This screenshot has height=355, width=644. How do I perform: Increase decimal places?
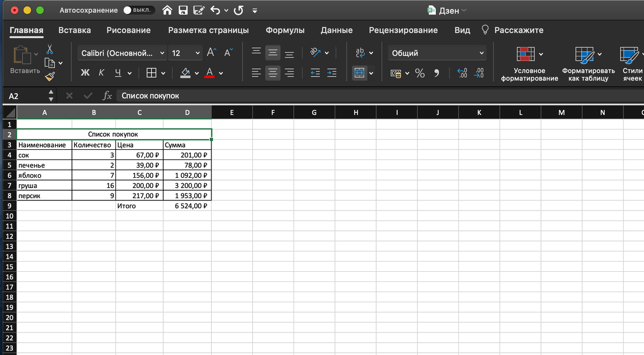tap(462, 73)
